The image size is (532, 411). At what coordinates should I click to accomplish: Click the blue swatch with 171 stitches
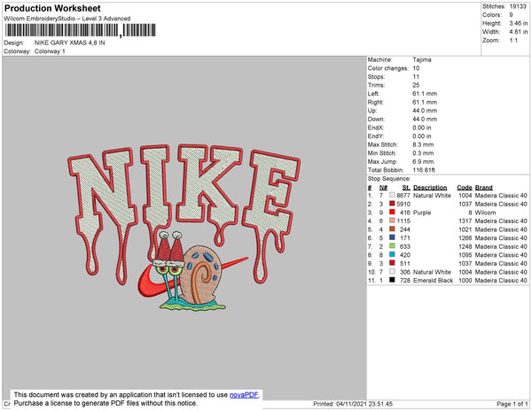(x=392, y=237)
